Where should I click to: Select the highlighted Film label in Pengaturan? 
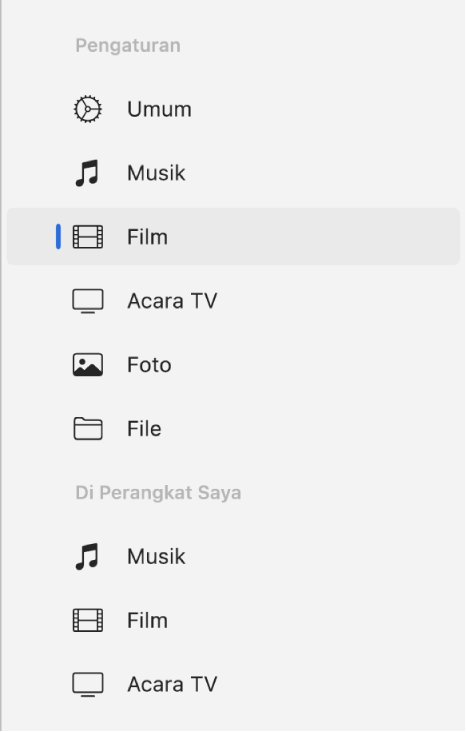(148, 237)
